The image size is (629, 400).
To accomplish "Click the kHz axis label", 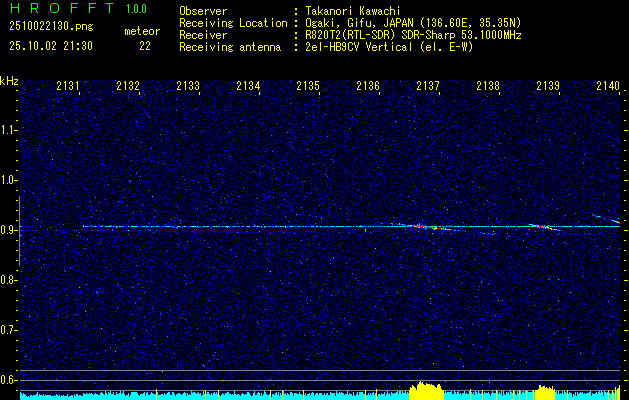I will tap(9, 81).
